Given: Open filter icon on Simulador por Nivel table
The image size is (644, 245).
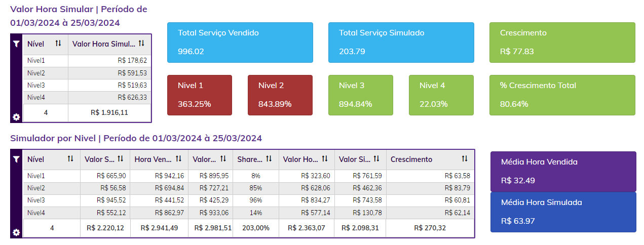Looking at the screenshot, I should 16,159.
